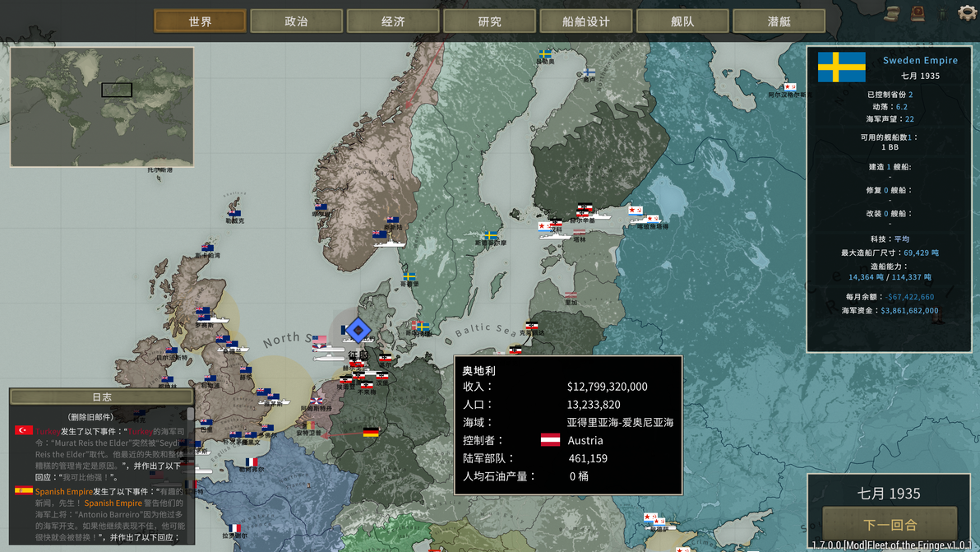
Task: Click the flag at 斯卡帕湾 port
Action: 207,248
